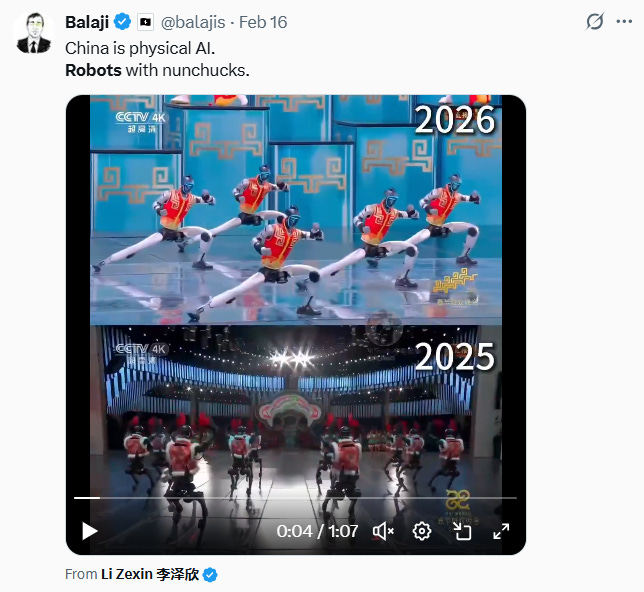Unmute the video using the speaker icon
Screen dimensions: 644x592
383,531
